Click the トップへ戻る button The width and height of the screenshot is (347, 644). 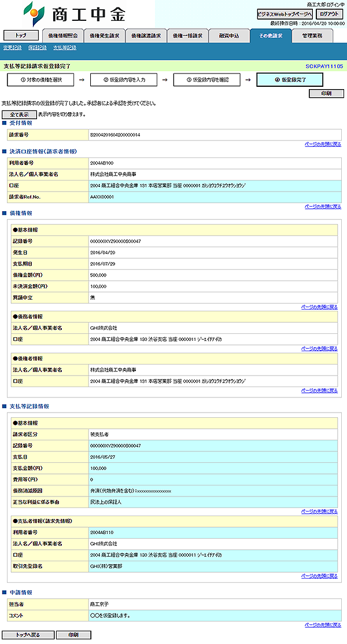28,635
